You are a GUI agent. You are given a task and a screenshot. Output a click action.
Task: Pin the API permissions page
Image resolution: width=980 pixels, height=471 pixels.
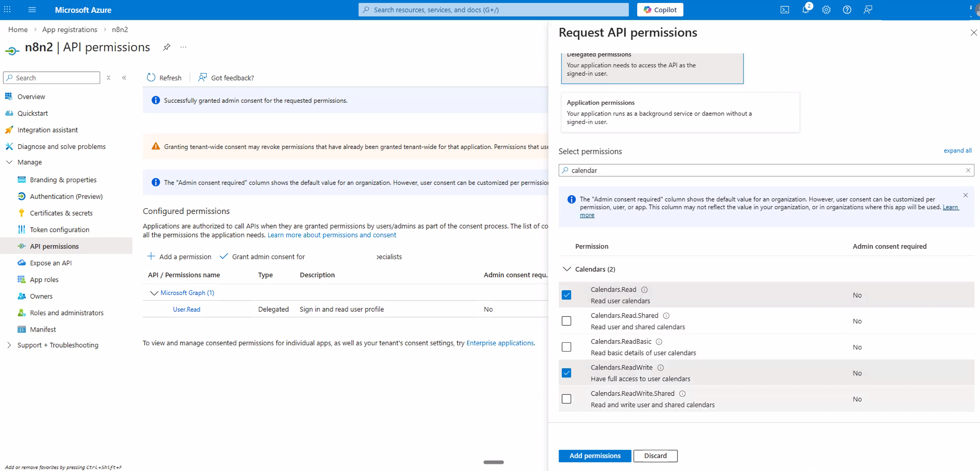[x=167, y=47]
